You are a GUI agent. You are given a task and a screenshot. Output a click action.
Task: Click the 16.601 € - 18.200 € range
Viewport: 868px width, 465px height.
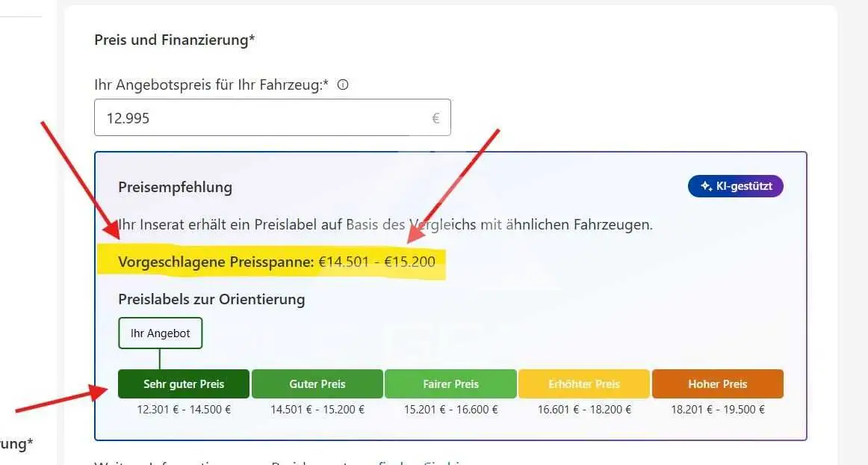coord(584,410)
